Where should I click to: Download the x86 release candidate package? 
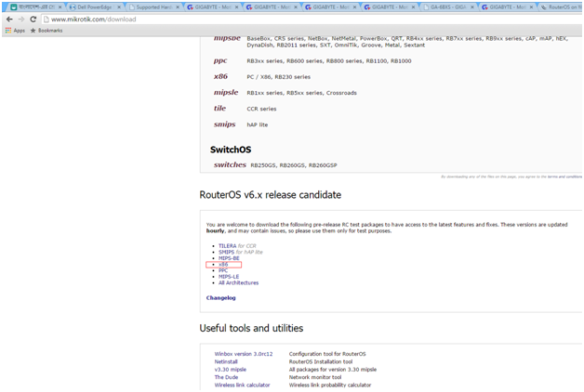point(223,265)
